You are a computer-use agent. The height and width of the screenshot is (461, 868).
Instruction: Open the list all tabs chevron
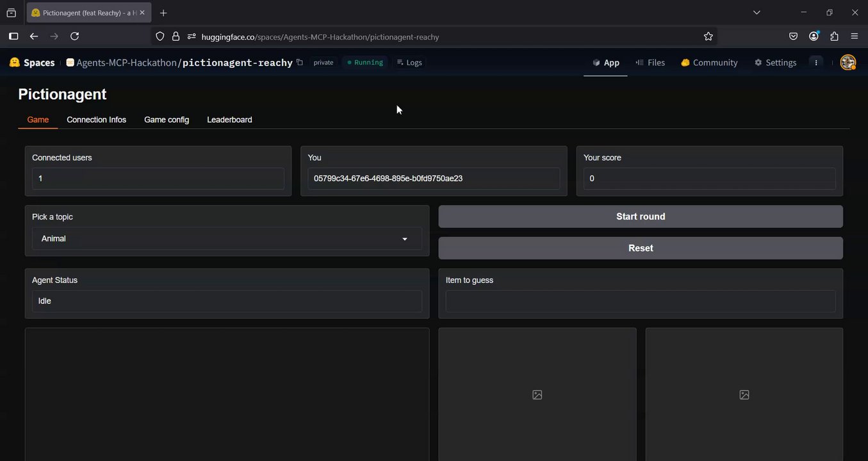pyautogui.click(x=757, y=12)
